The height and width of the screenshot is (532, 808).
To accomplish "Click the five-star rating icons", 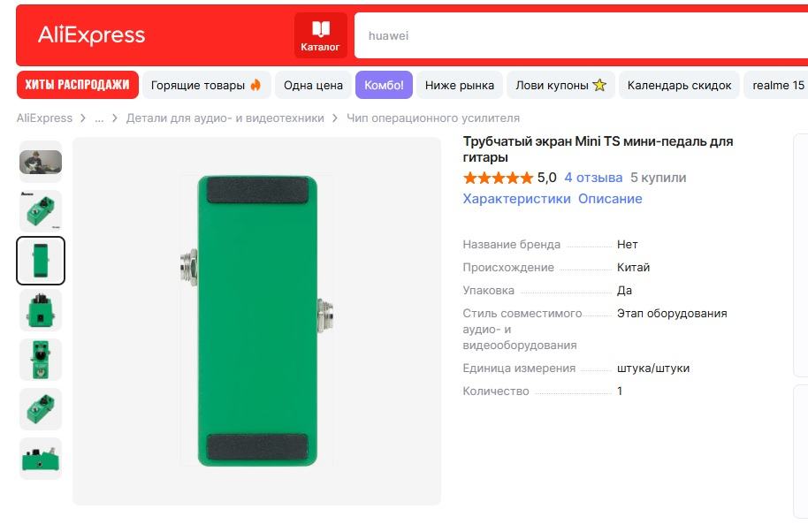I will [x=498, y=178].
